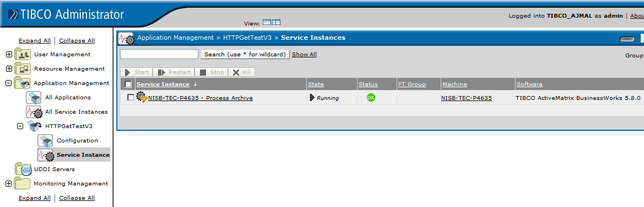Click the Running state text
The height and width of the screenshot is (207, 644).
328,98
